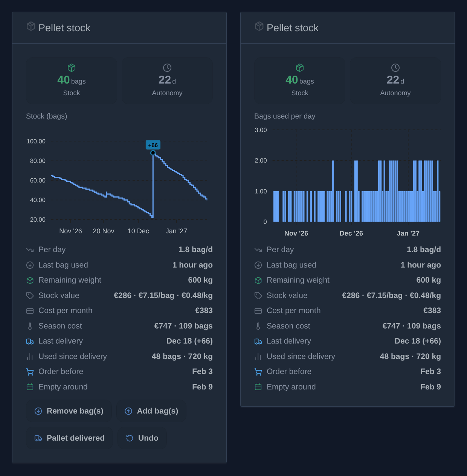Click the "Jan '27" axis label on usage chart
Screen dimensions: 467x476
coord(408,233)
